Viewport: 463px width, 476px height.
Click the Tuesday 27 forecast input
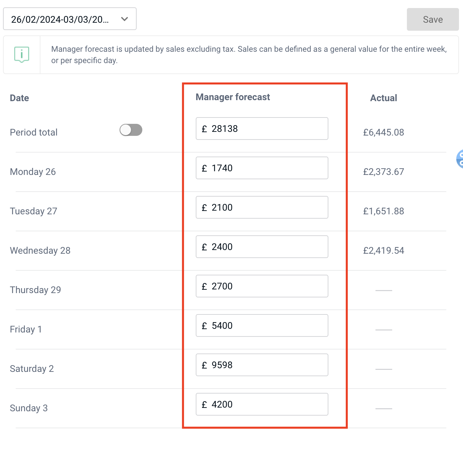[x=262, y=207]
